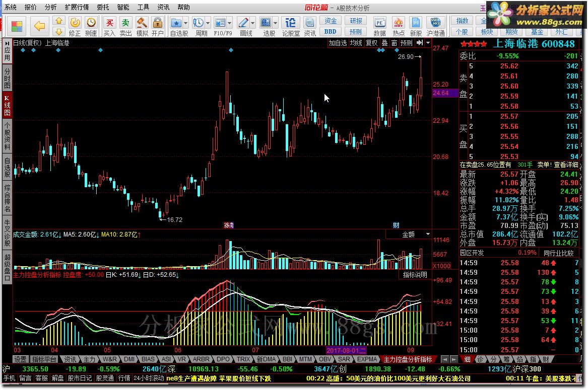This screenshot has height=390, width=588.
Task: Click the yellow up arrow icon
Action: (58, 21)
